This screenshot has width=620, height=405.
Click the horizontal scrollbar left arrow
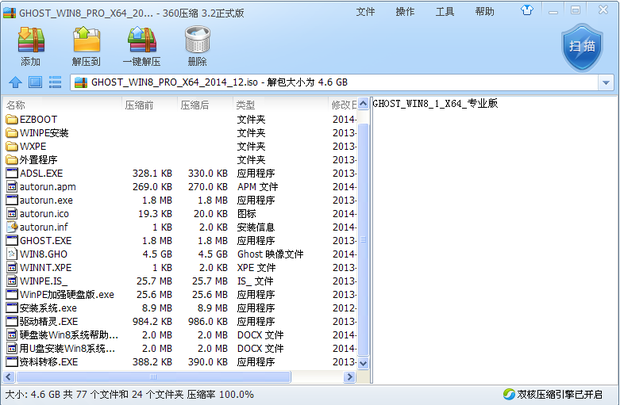pyautogui.click(x=9, y=377)
